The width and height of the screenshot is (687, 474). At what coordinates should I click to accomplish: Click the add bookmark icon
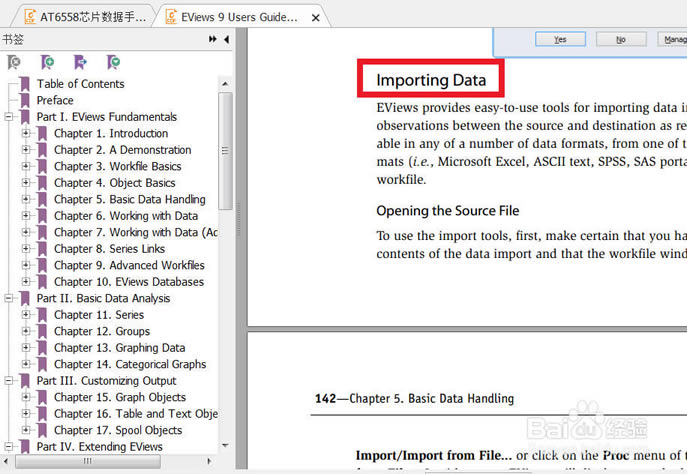coord(47,62)
